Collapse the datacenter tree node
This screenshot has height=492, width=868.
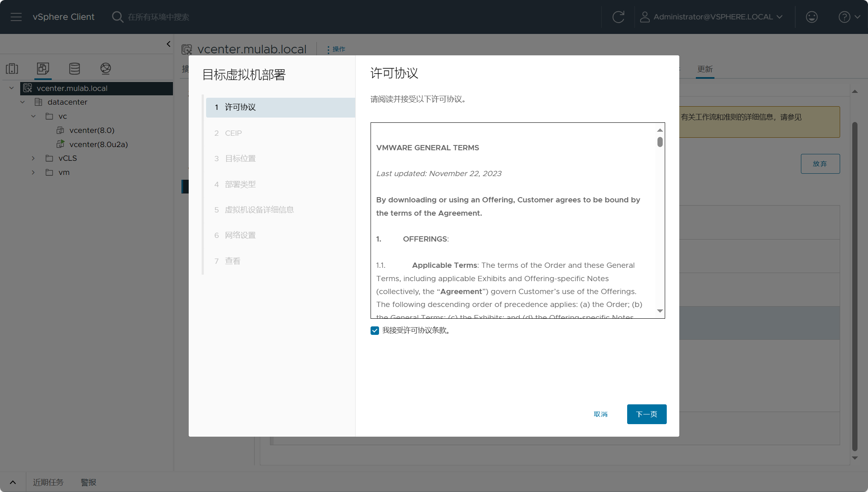tap(23, 102)
